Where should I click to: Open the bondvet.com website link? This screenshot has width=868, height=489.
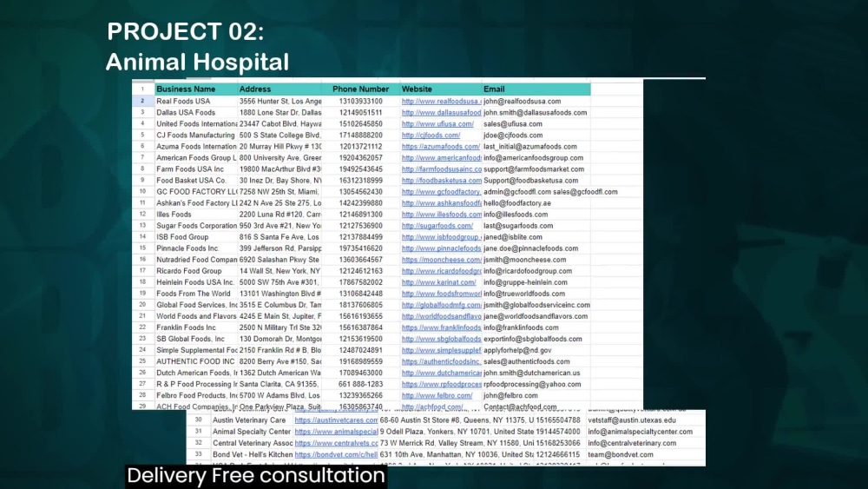click(336, 454)
